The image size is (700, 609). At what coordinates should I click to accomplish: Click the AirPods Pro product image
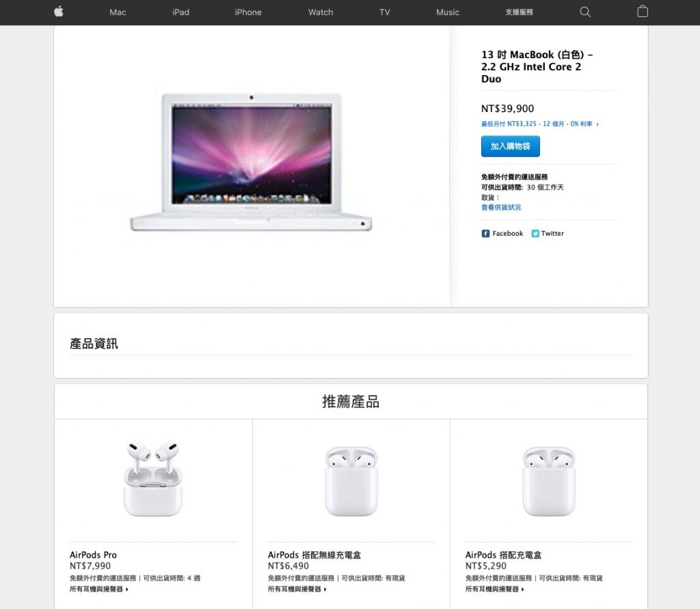153,478
